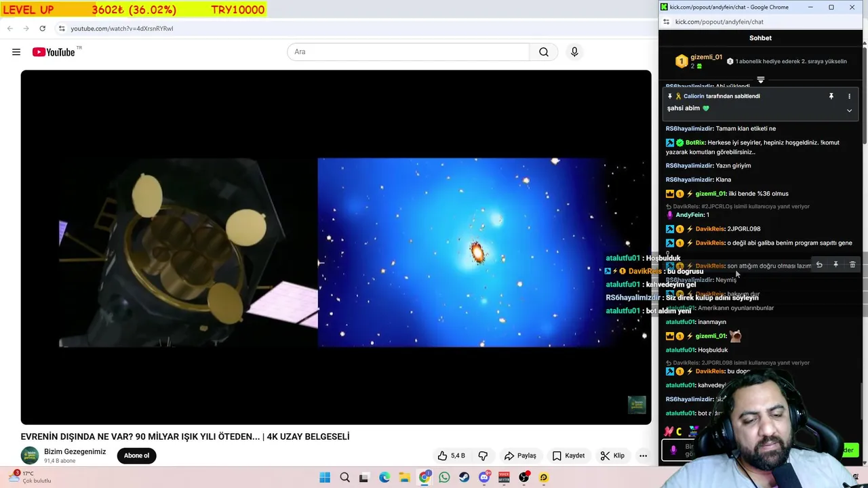This screenshot has height=488, width=868.
Task: Open the site info icon beside youtube.com URL
Action: [62, 28]
